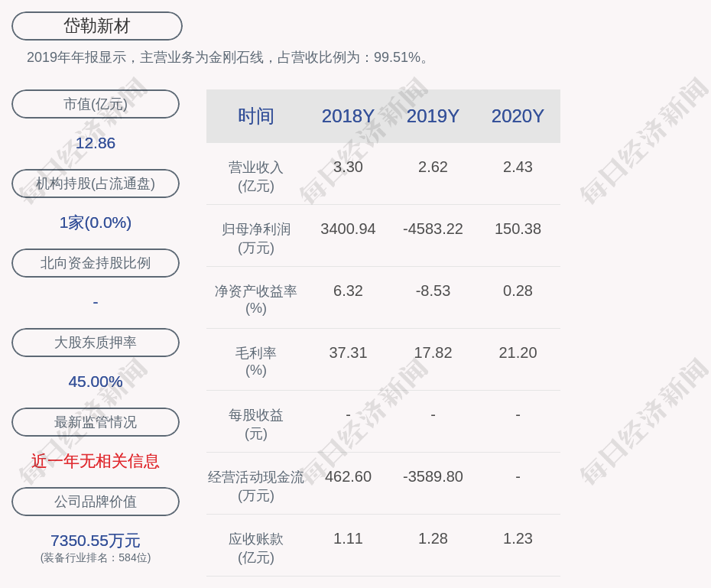Viewport: 711px width, 588px height.
Task: Select the 市值(亿元) label pill
Action: pos(96,104)
